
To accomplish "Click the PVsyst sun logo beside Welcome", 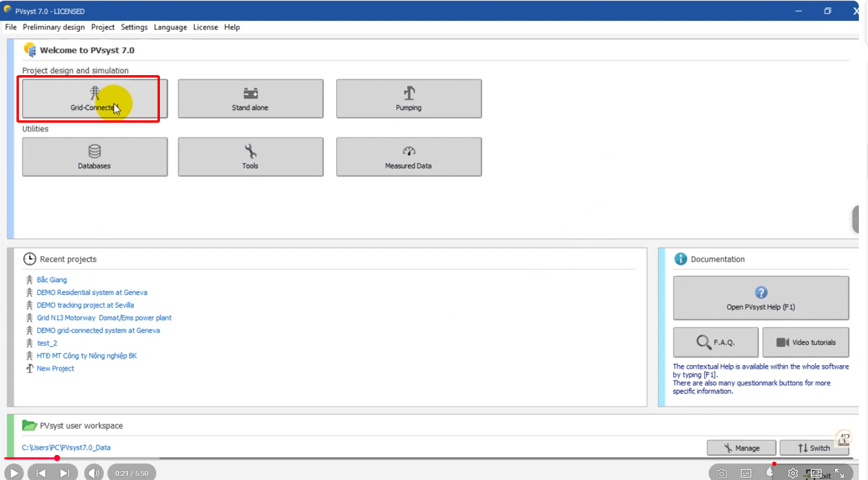I will point(29,49).
